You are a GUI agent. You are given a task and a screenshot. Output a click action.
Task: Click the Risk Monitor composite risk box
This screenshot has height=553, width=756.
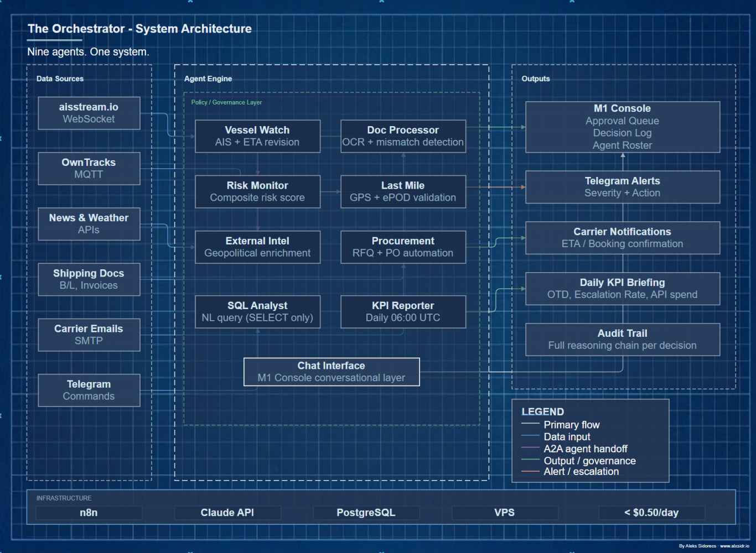[257, 191]
